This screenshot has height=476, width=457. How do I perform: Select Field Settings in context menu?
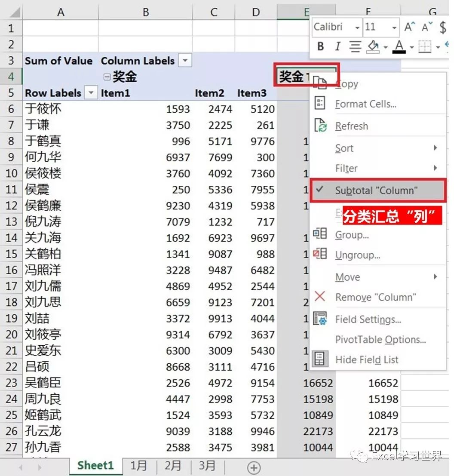[368, 319]
